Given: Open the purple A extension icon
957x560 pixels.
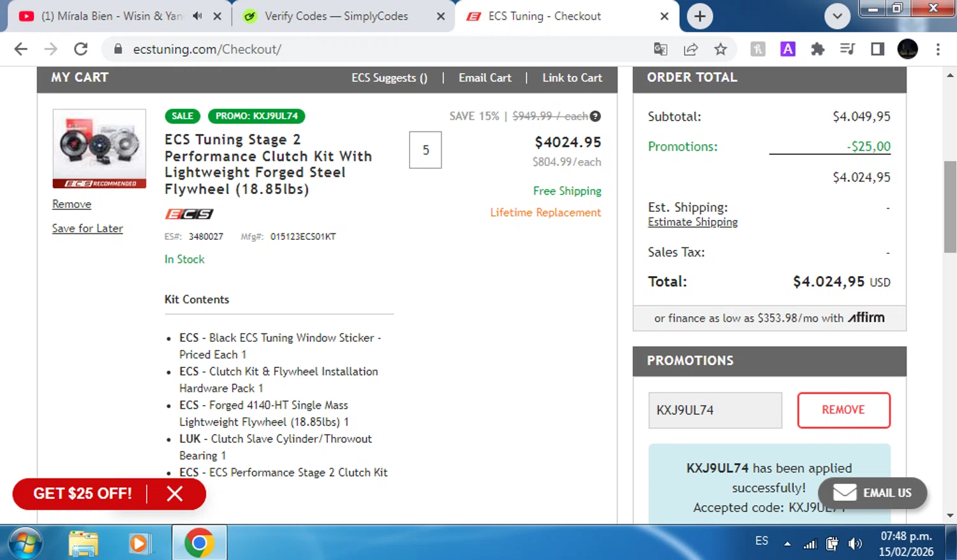Looking at the screenshot, I should pyautogui.click(x=788, y=49).
